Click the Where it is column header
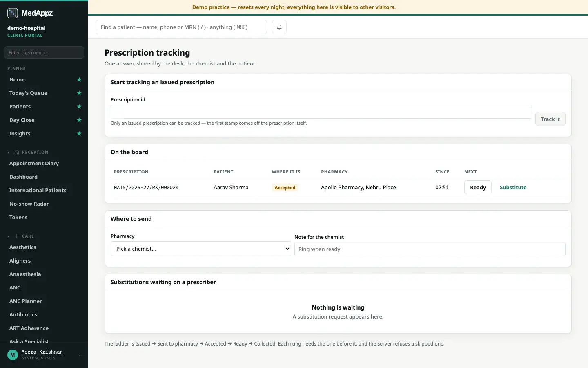Viewport: 588px width, 368px height. coord(286,172)
